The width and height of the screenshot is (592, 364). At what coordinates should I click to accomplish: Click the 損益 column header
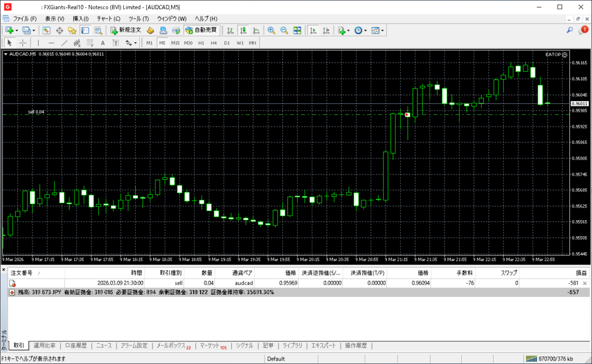click(580, 272)
